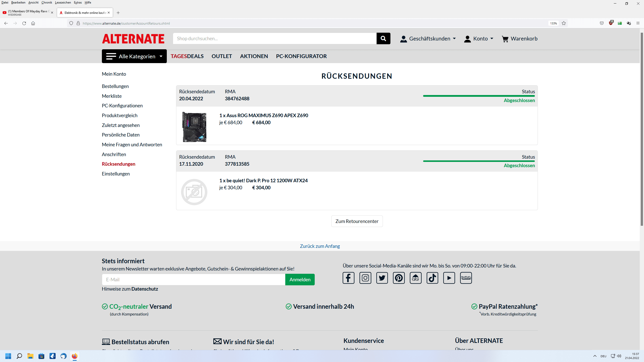This screenshot has width=644, height=362.
Task: Open the Twitch social media icon
Action: (x=466, y=278)
